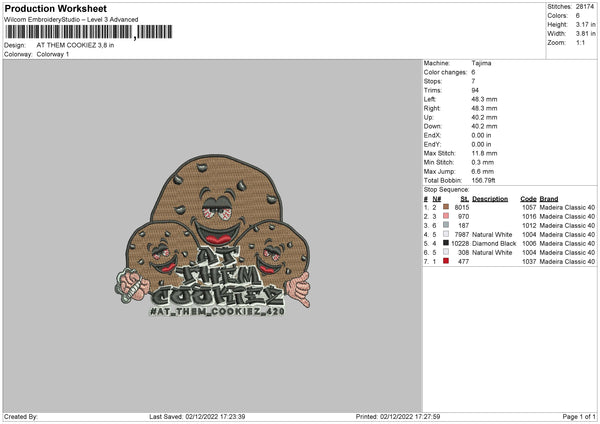Click the 'Production Worksheet' title
This screenshot has width=600, height=424.
click(55, 8)
